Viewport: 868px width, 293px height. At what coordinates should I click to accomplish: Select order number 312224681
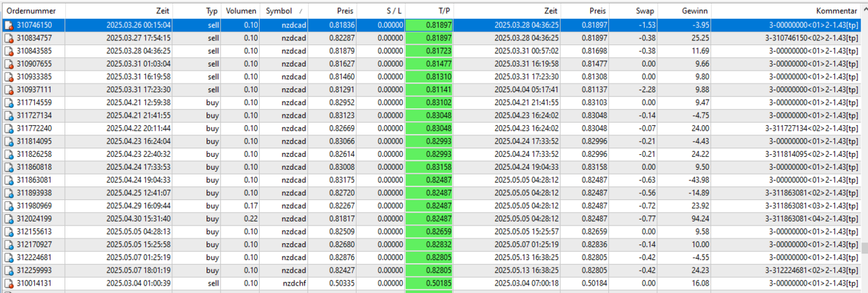(36, 257)
